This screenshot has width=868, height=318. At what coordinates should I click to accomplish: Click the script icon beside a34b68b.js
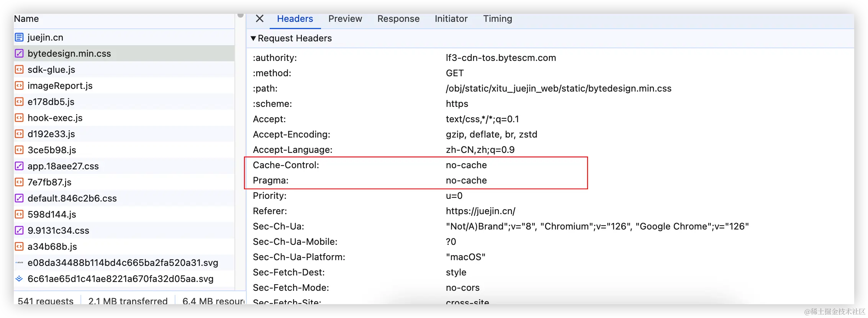coord(19,246)
